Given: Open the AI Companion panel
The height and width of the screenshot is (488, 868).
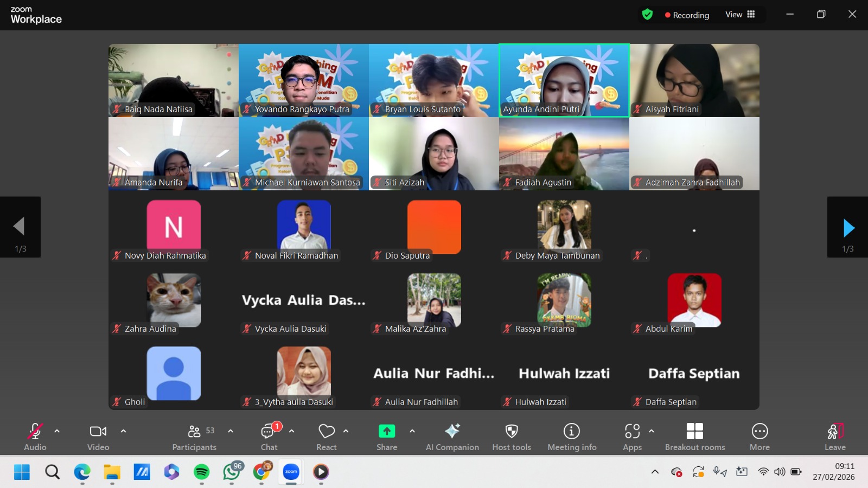Looking at the screenshot, I should pyautogui.click(x=452, y=436).
